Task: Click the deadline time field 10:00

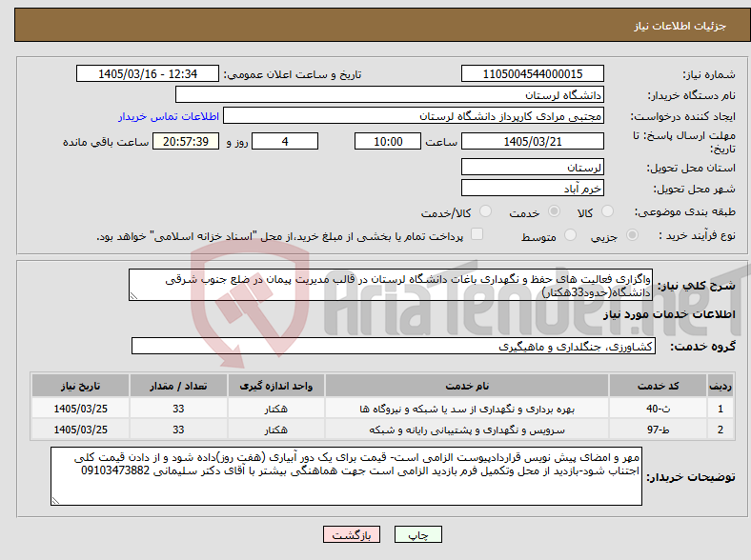Action: pos(388,141)
